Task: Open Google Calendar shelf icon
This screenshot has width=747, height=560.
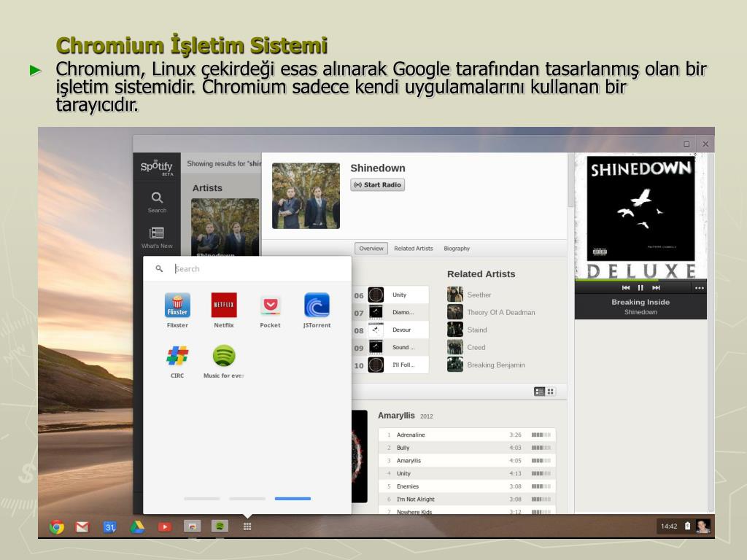Action: 109,526
